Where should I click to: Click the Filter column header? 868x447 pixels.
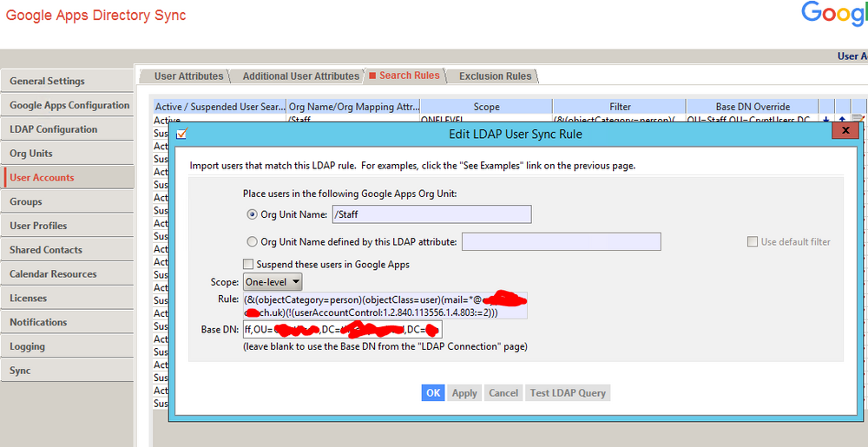620,107
